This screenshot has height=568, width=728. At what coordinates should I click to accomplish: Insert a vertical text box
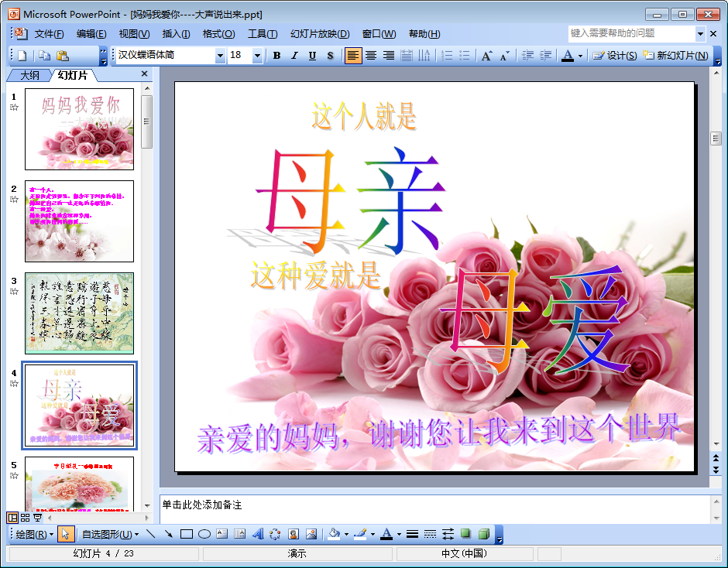[239, 534]
